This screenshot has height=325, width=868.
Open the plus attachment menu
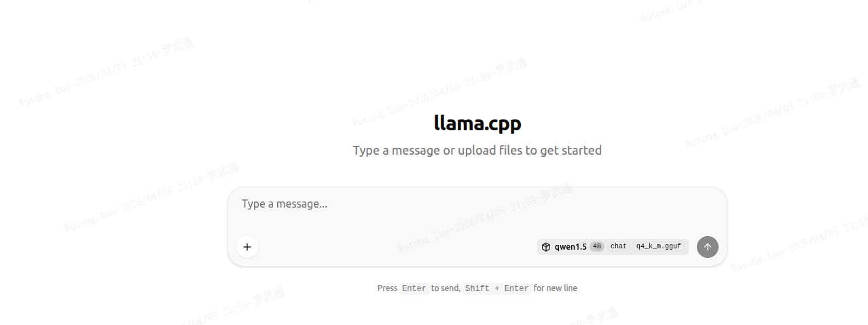(247, 247)
